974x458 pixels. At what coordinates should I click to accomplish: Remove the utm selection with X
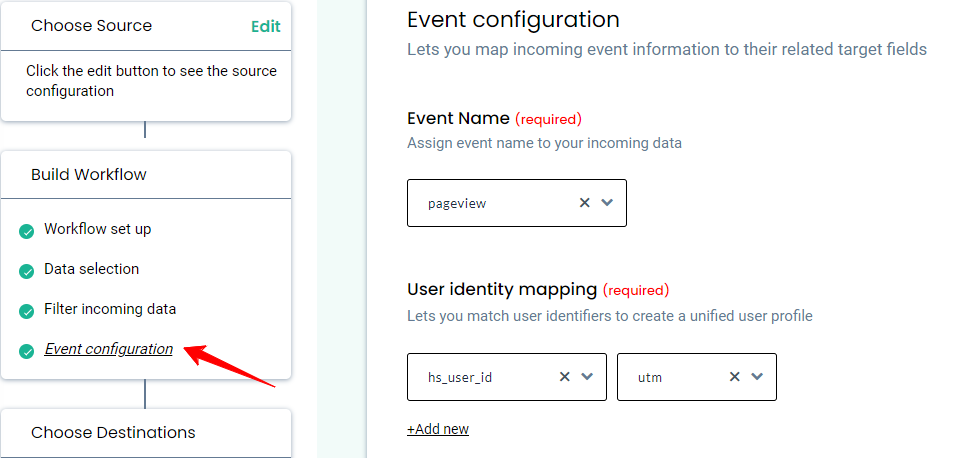pos(734,377)
